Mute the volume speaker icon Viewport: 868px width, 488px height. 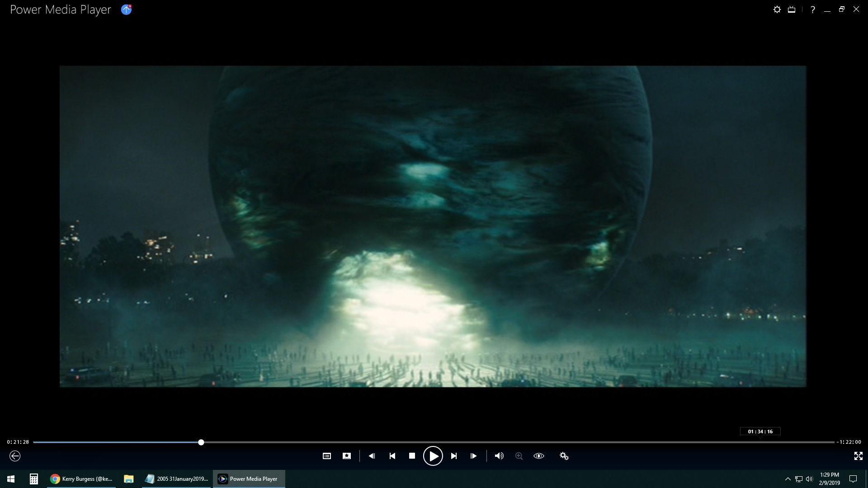(x=499, y=456)
